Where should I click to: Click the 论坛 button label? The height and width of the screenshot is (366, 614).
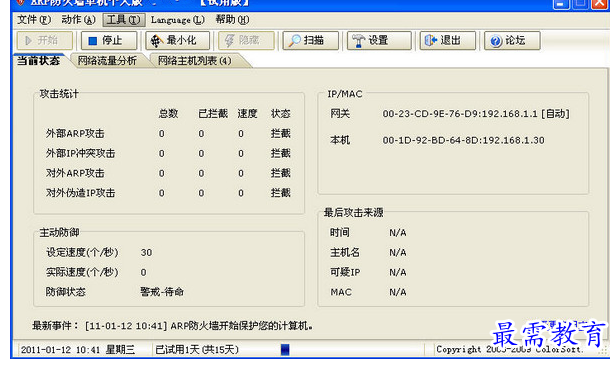[x=515, y=40]
